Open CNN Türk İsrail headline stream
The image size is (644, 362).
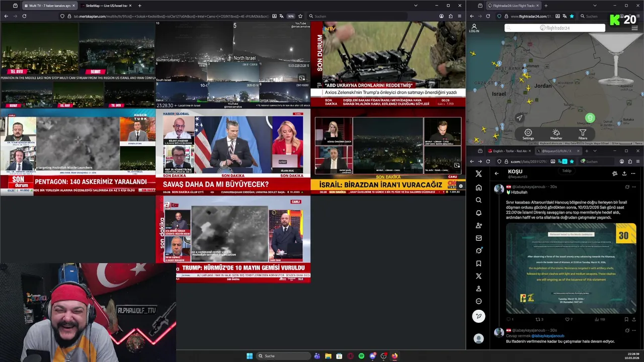(388, 152)
